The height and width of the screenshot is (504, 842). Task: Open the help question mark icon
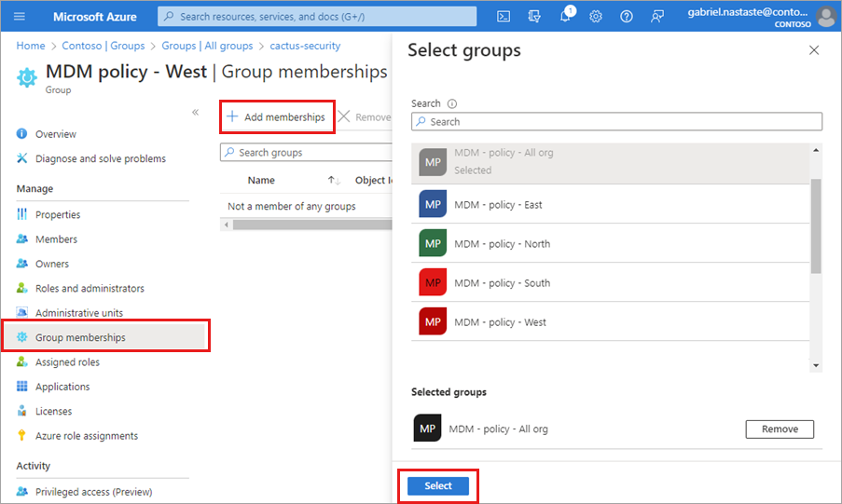(x=627, y=17)
